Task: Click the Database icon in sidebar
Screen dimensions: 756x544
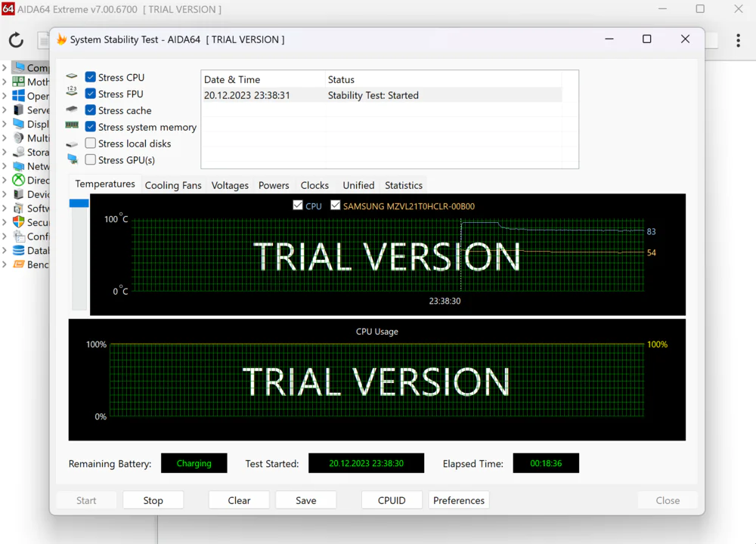Action: (18, 250)
